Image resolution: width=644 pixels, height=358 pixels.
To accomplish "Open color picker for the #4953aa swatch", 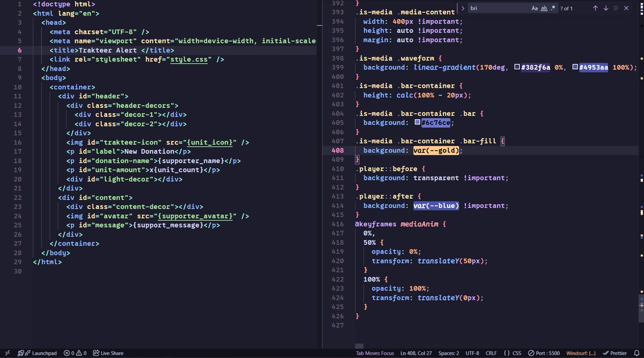I will pos(575,68).
